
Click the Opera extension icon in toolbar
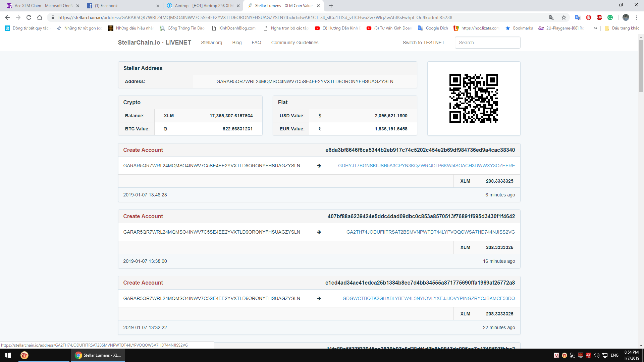click(589, 17)
